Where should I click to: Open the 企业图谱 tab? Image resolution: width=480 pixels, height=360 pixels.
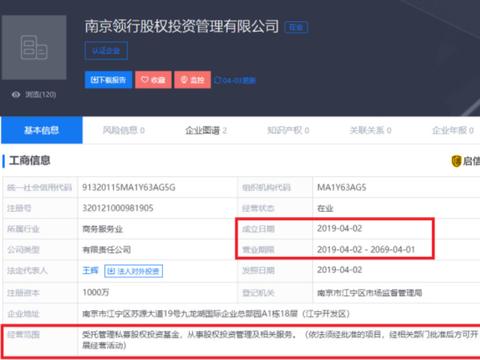[x=206, y=130]
